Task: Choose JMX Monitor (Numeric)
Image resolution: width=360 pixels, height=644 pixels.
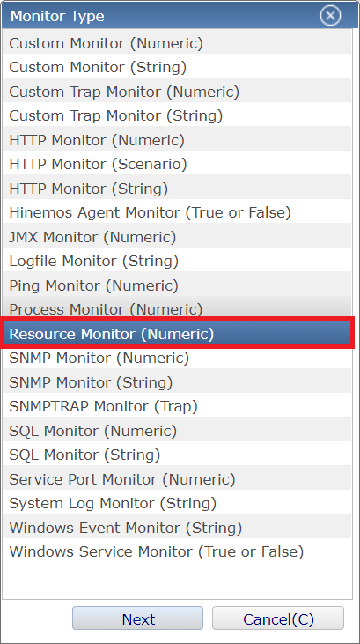Action: pyautogui.click(x=177, y=237)
